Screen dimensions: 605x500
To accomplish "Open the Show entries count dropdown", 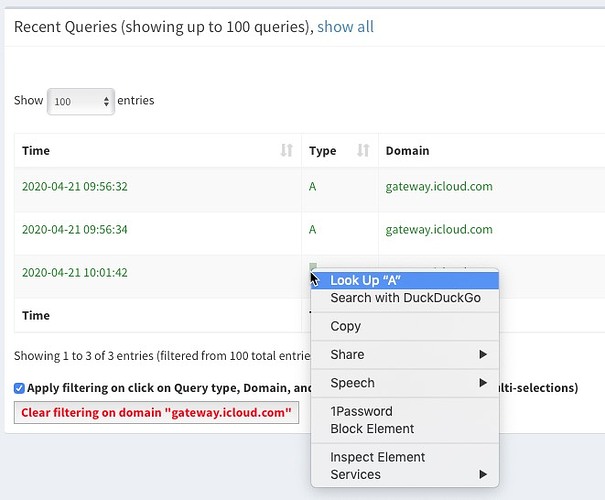I will tap(81, 101).
